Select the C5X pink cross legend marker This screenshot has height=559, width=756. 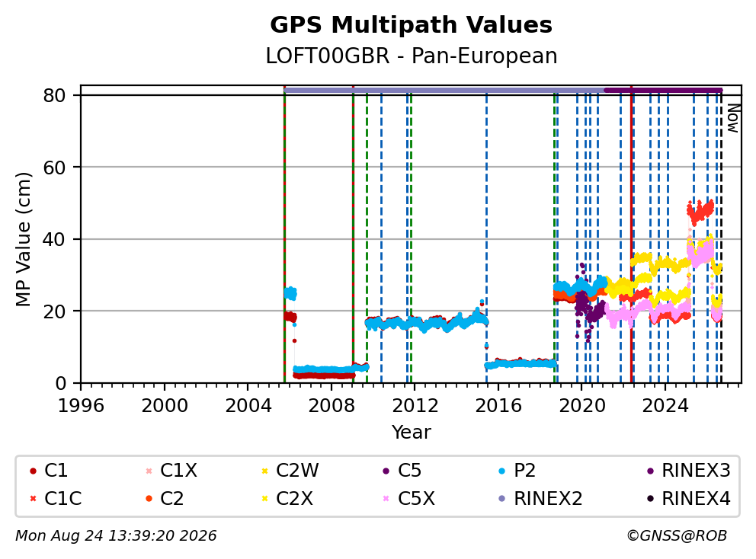click(x=386, y=499)
